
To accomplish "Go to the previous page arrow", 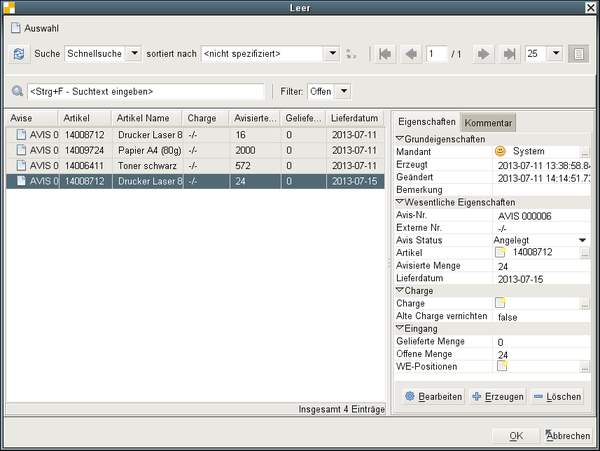I will (x=411, y=54).
